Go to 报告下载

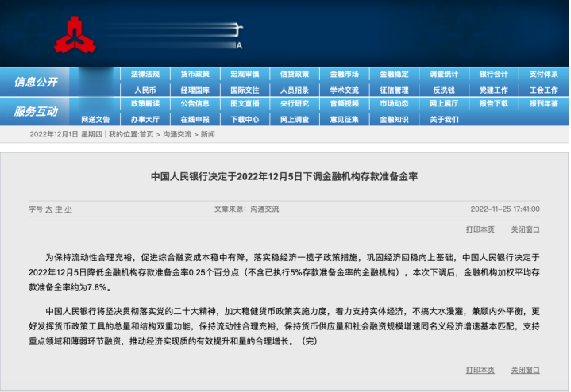click(x=494, y=103)
